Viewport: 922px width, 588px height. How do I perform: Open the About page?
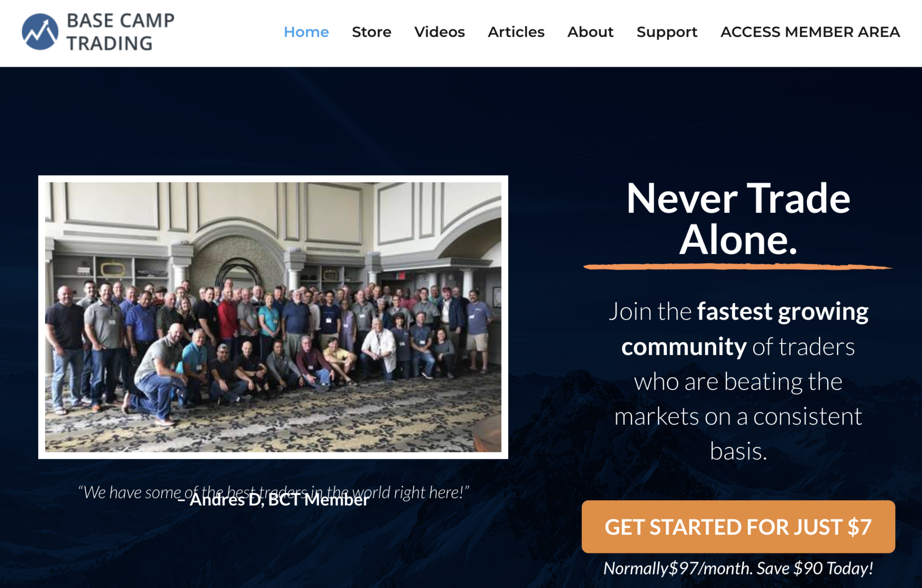click(x=590, y=32)
